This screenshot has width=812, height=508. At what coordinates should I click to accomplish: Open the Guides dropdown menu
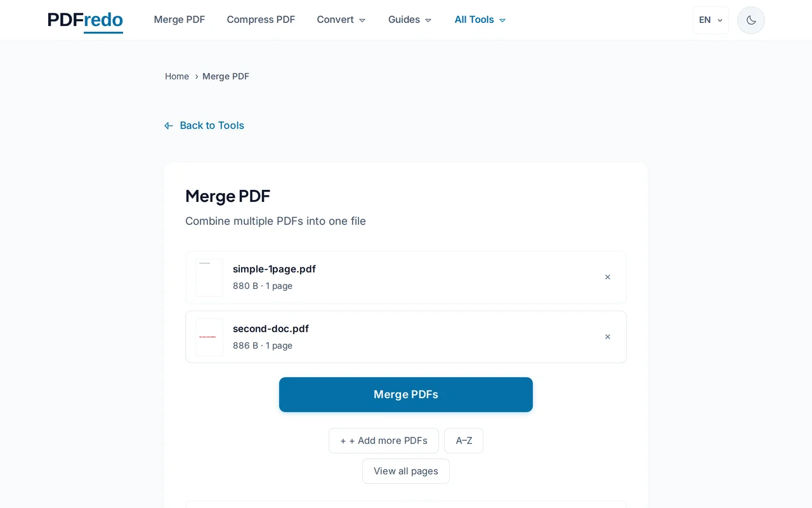pyautogui.click(x=409, y=20)
